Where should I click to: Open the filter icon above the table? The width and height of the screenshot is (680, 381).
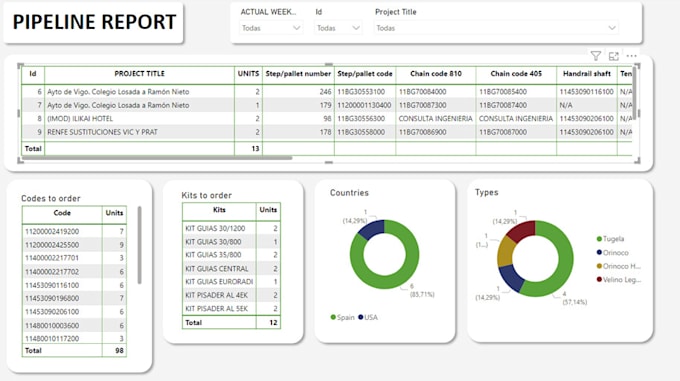click(595, 56)
